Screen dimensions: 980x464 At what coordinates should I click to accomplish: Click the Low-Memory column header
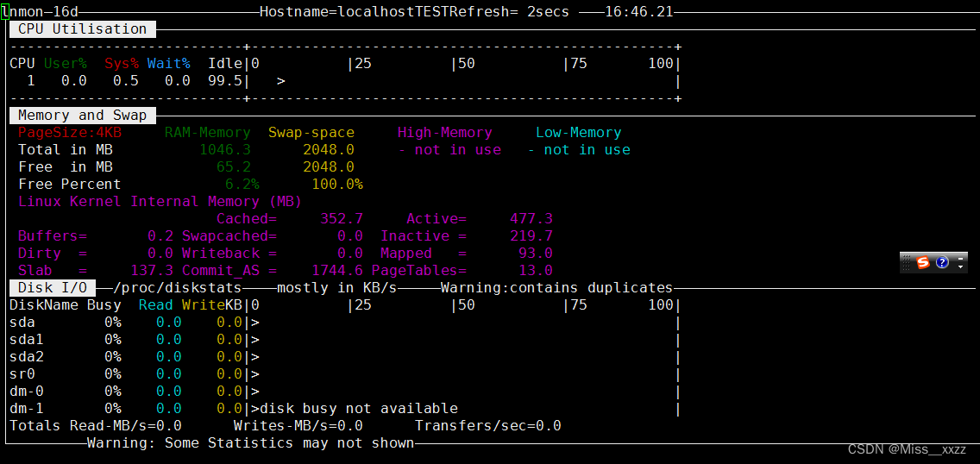tap(579, 133)
